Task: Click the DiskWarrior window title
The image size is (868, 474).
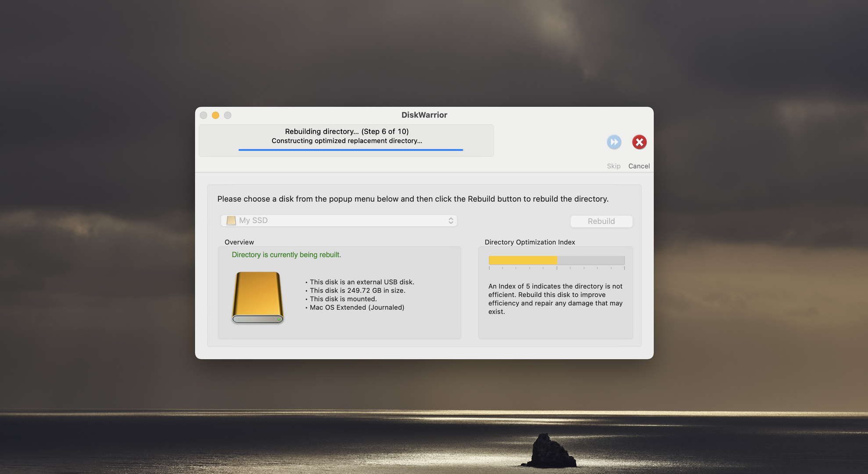Action: pos(424,115)
